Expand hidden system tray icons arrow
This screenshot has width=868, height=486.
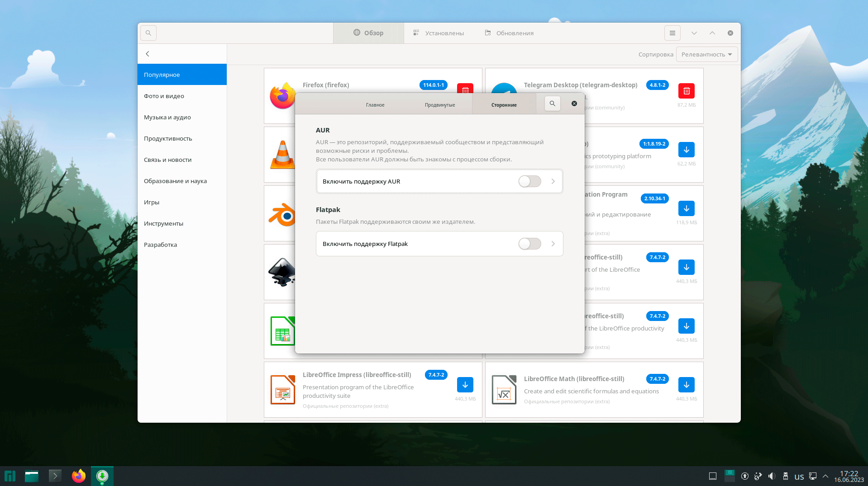pos(825,476)
